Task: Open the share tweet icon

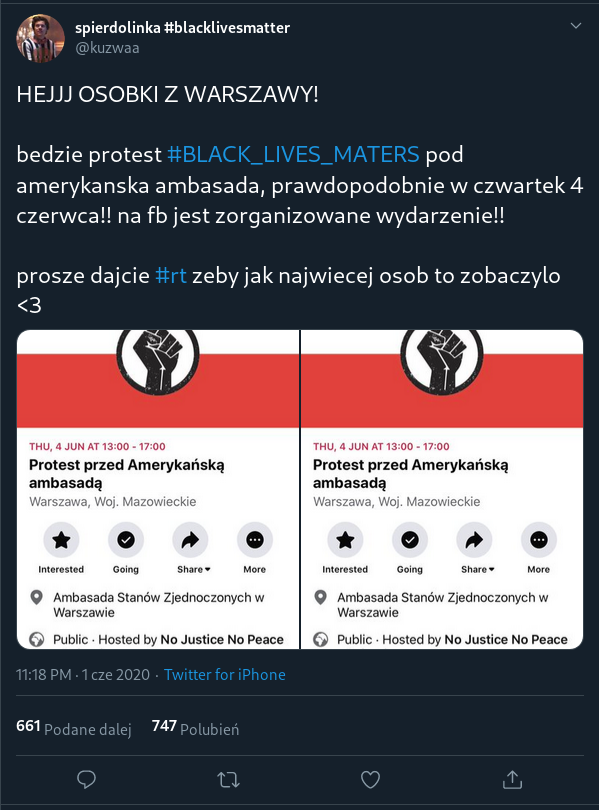Action: (x=512, y=780)
